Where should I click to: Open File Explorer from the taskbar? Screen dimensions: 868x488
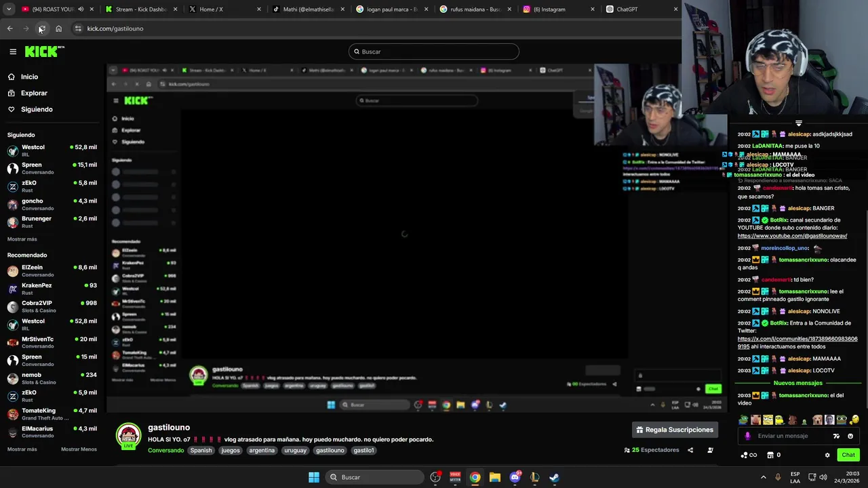pos(495,477)
